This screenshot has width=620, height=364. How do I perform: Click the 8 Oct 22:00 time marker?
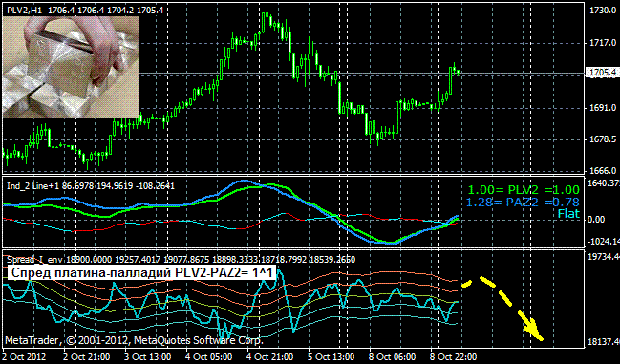tap(454, 357)
